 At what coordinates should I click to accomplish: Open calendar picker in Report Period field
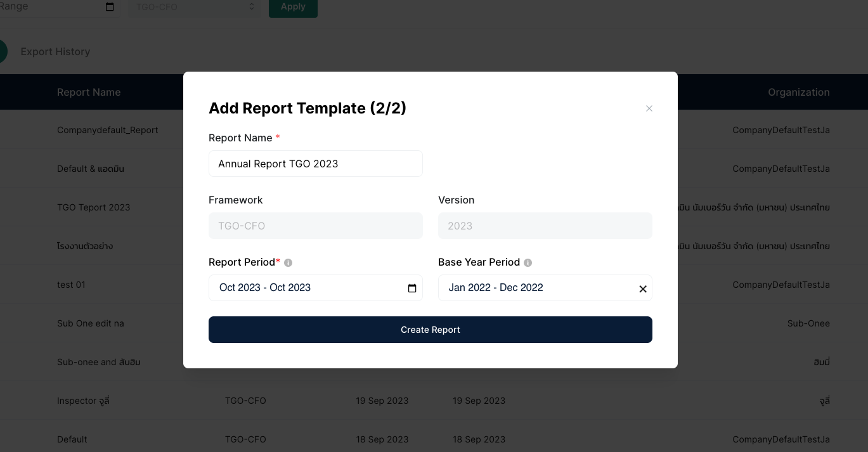coord(412,288)
